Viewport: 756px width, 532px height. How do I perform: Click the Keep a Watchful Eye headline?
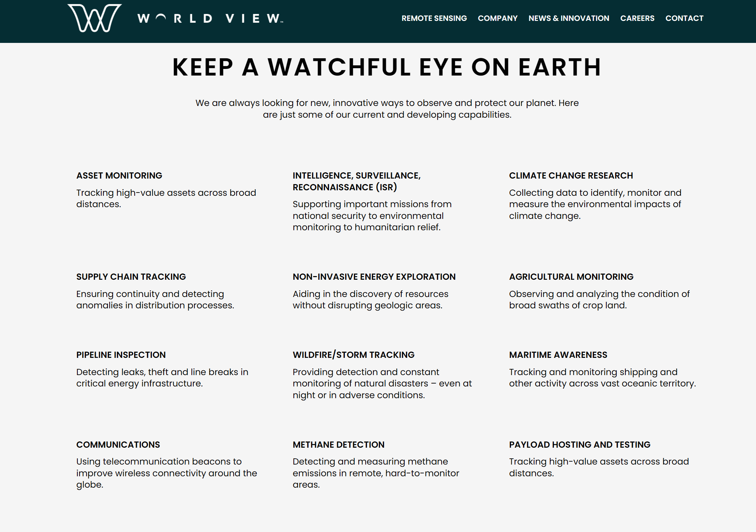(387, 67)
